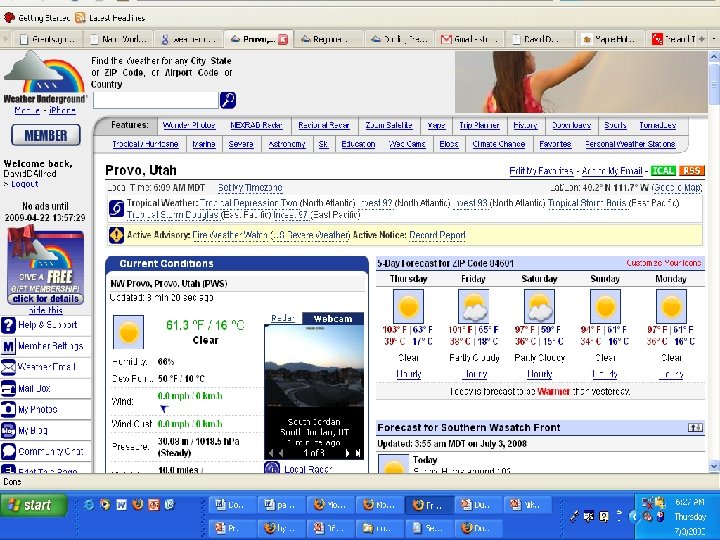Viewport: 720px width, 540px height.
Task: Click Sunday's sunny forecast icon
Action: pyautogui.click(x=605, y=306)
